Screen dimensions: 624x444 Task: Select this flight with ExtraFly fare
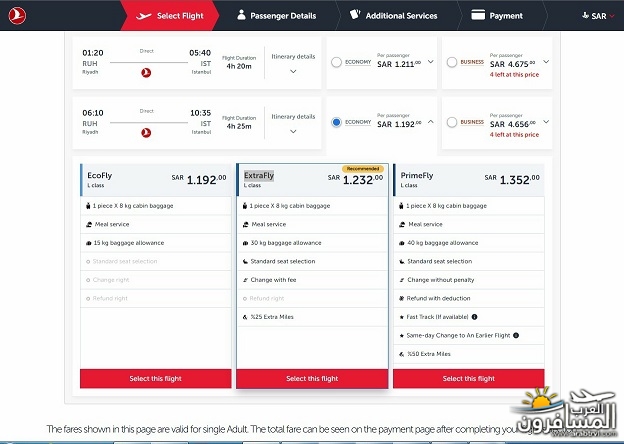[312, 378]
